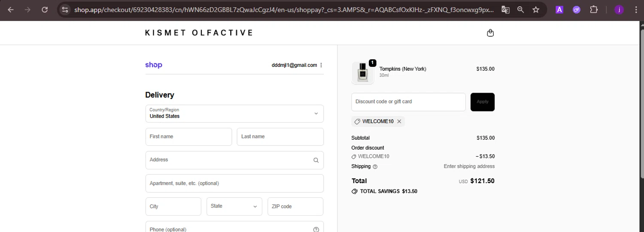Click the Apply discount button
The image size is (644, 232).
click(483, 102)
